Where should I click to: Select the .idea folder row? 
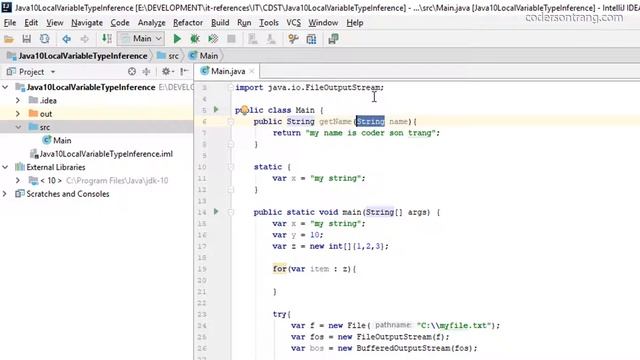[x=96, y=100]
